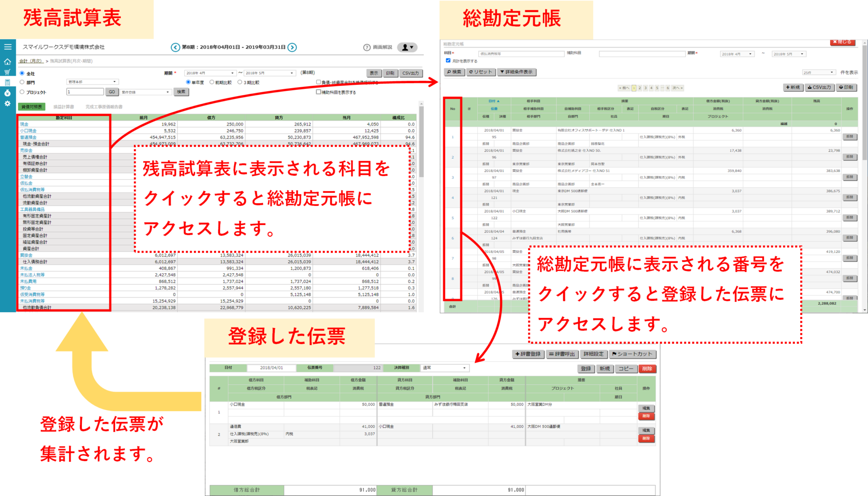Image resolution: width=868 pixels, height=496 pixels.
Task: Click 次へ pagination link in the ledger
Action: coord(678,88)
